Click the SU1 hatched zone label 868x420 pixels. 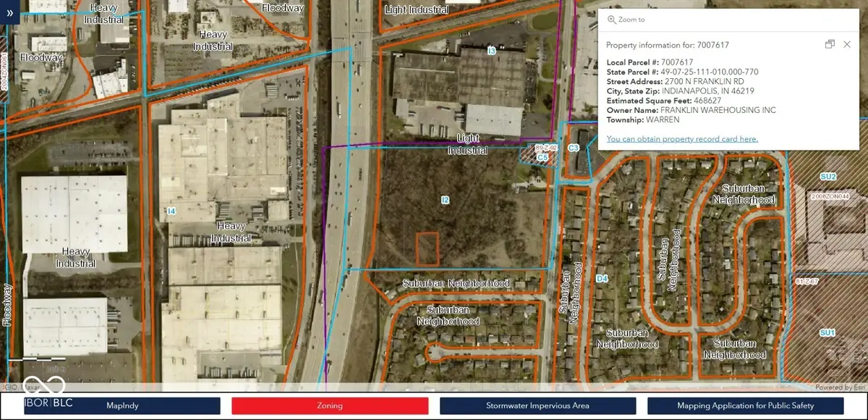pyautogui.click(x=827, y=332)
